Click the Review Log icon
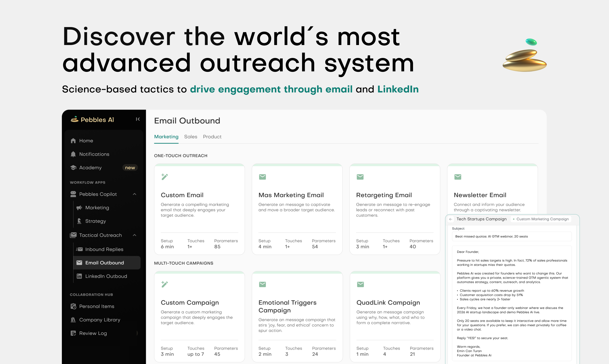 pyautogui.click(x=73, y=333)
